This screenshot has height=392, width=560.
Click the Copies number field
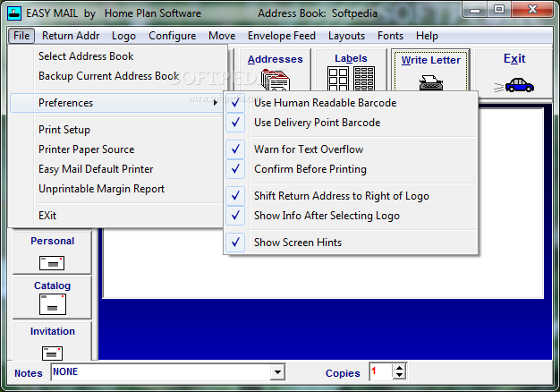click(381, 372)
